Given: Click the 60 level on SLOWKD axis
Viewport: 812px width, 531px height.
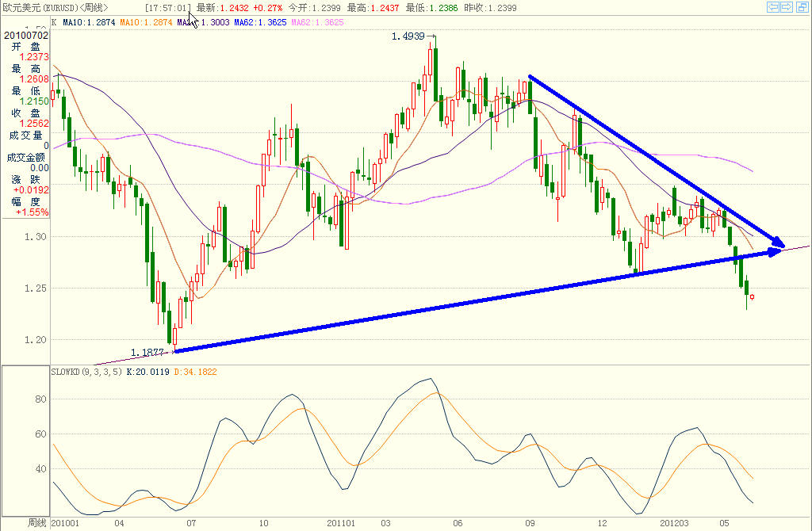Looking at the screenshot, I should [x=40, y=434].
